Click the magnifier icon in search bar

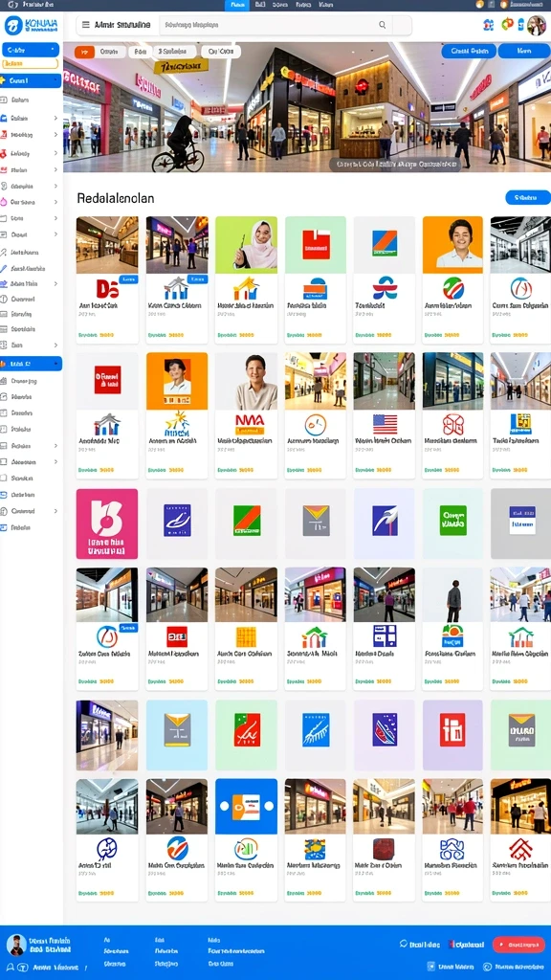point(383,25)
